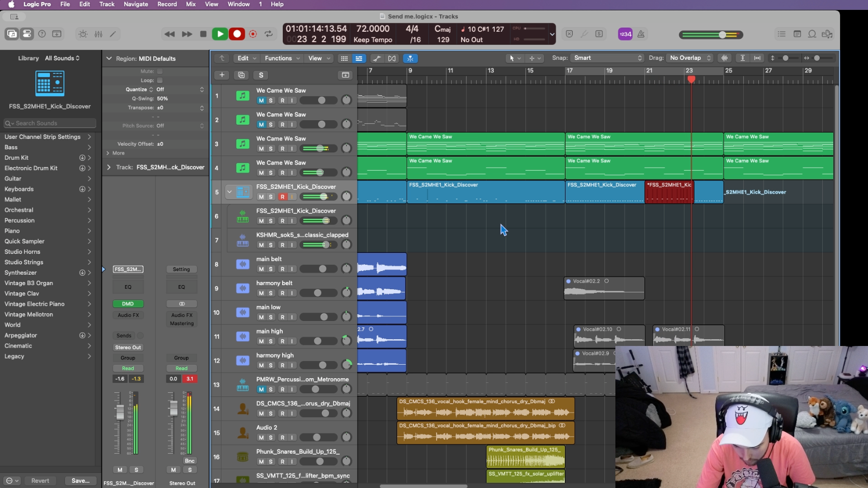Open the Loop Browser button
Screen dimensions: 868x488
pyautogui.click(x=812, y=34)
